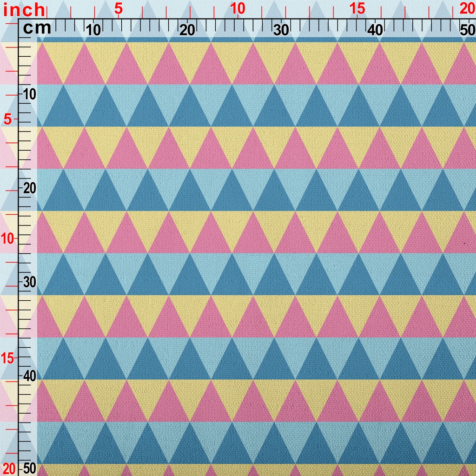
Task: Pick 40 cm label on the left ruler
Action: tap(30, 376)
